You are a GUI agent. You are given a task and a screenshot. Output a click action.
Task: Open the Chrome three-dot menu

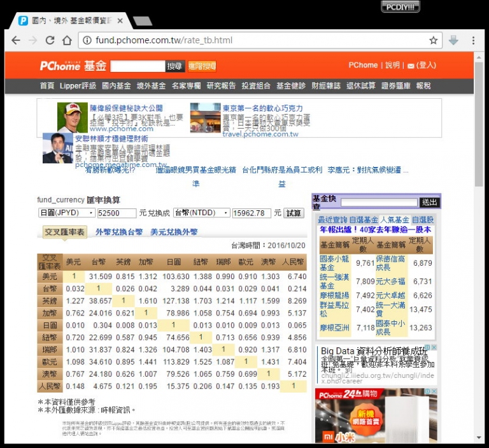click(x=474, y=40)
